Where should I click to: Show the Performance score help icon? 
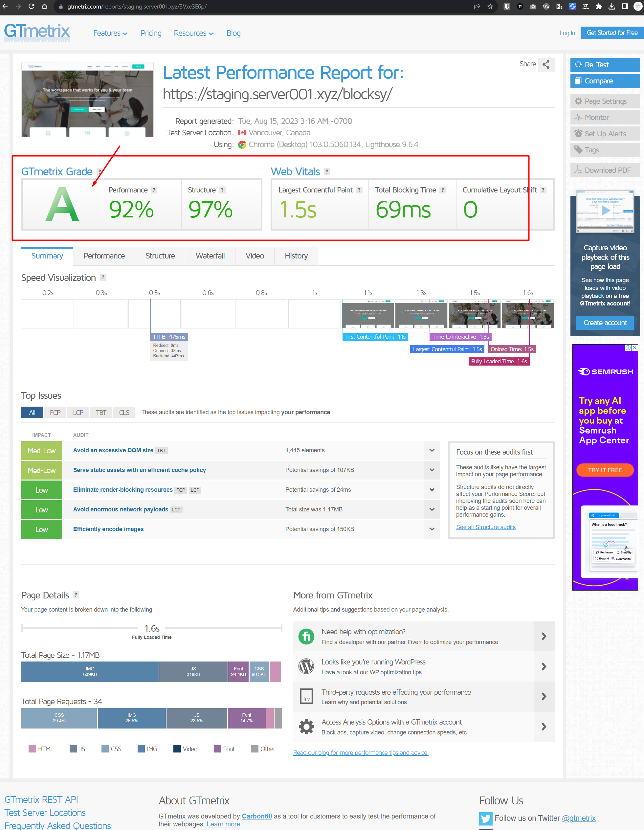coord(154,190)
